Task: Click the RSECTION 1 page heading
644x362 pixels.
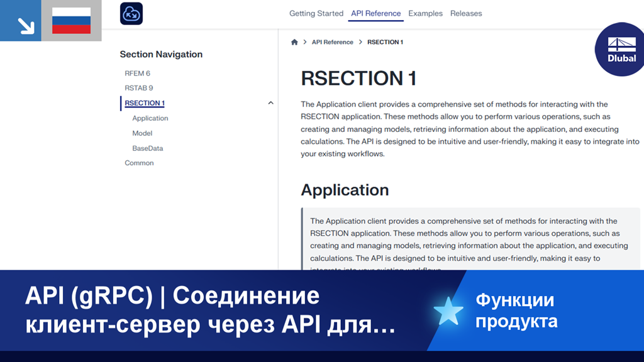Action: coord(359,78)
